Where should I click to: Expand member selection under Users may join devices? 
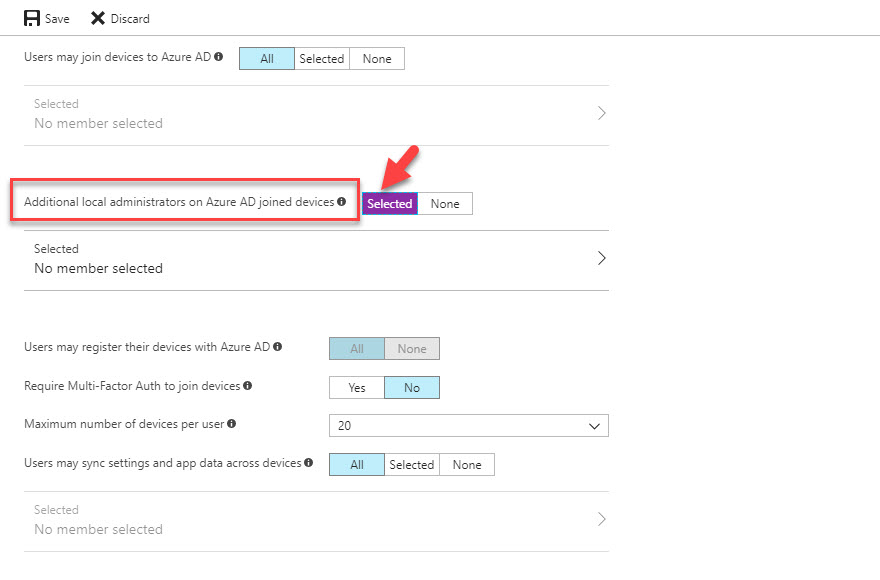pos(317,116)
